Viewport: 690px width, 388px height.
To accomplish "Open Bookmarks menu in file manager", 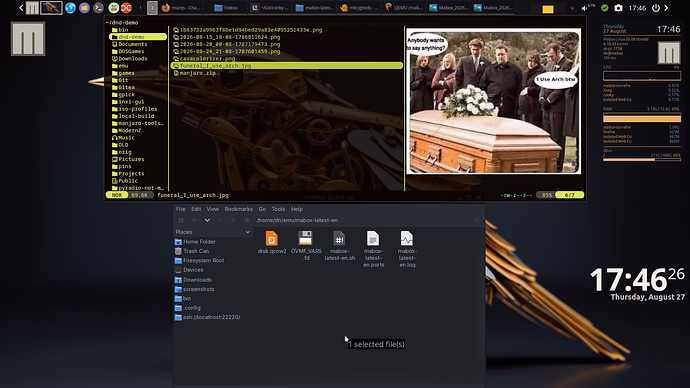I will 239,209.
